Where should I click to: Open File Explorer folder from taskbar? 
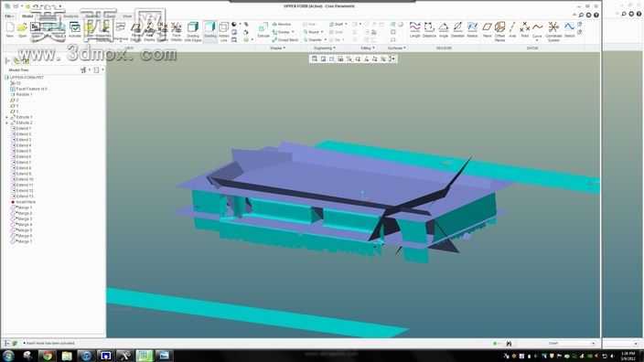point(67,356)
